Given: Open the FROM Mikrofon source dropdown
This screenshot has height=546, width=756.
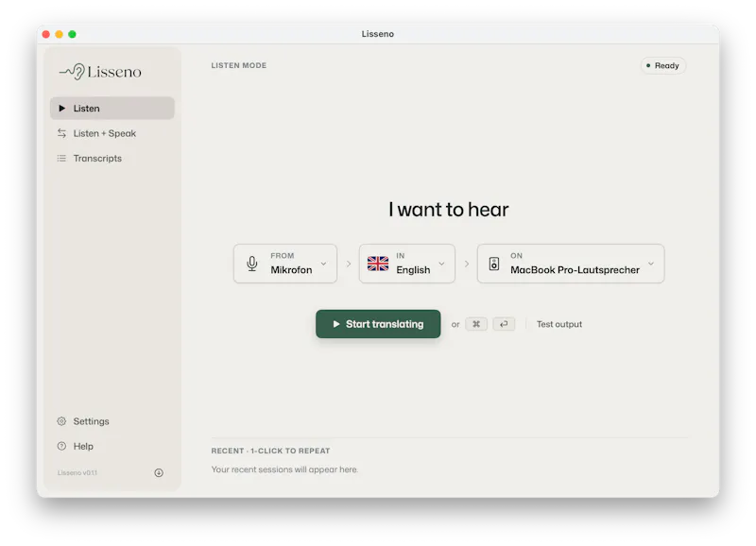Looking at the screenshot, I should pyautogui.click(x=285, y=264).
